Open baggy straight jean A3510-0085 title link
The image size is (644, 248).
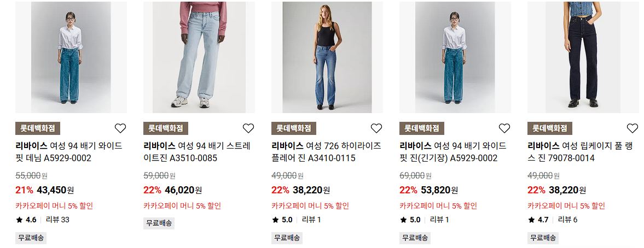(x=197, y=152)
